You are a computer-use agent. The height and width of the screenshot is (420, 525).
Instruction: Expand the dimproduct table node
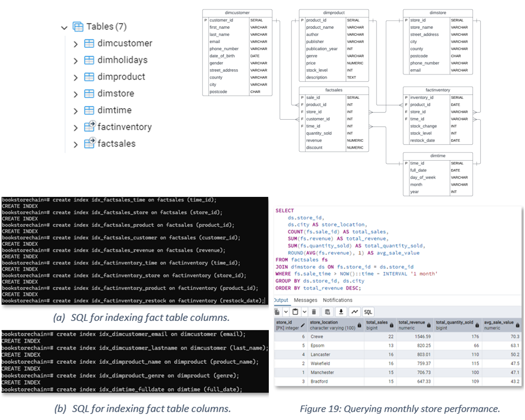[76, 77]
